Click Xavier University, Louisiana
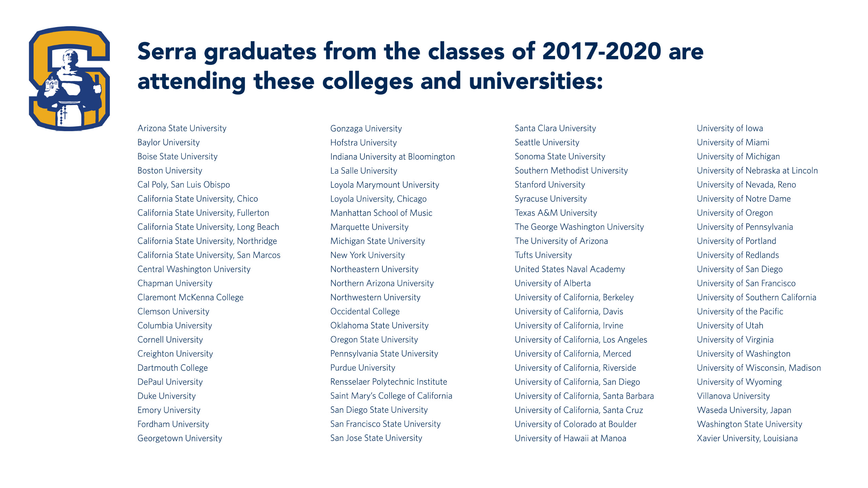Screen dimensions: 868x488 pyautogui.click(x=747, y=438)
